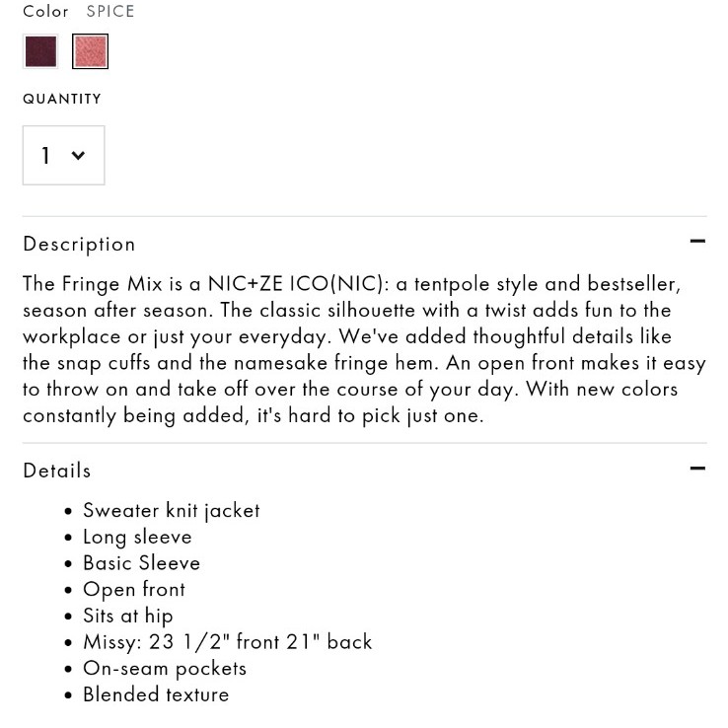Click the Missy length measurement line
The image size is (728, 728).
[228, 642]
